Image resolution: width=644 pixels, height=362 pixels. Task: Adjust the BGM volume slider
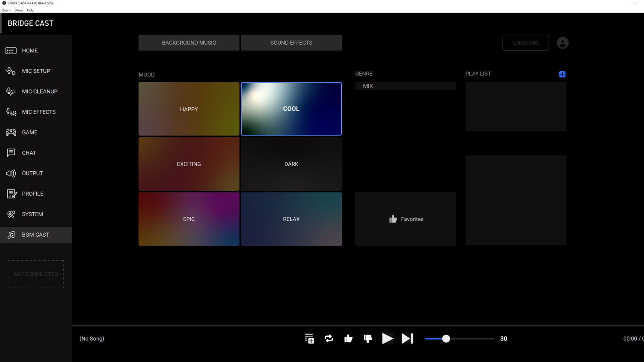pyautogui.click(x=446, y=339)
